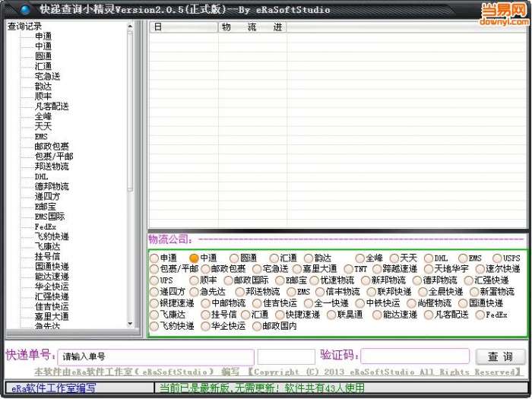Select FedEx in the query records tree
This screenshot has height=399, width=532.
[x=46, y=226]
